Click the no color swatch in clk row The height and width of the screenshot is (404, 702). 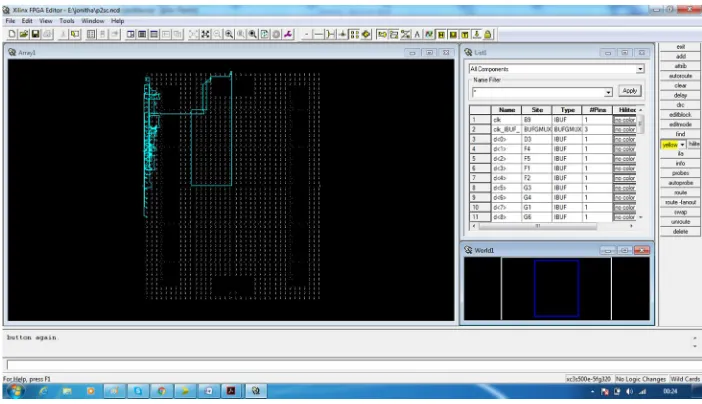(625, 120)
